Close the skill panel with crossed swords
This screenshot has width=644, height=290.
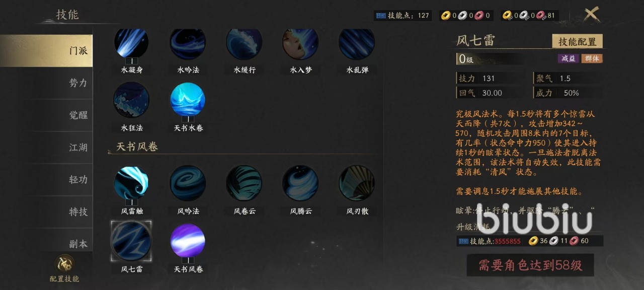[591, 14]
